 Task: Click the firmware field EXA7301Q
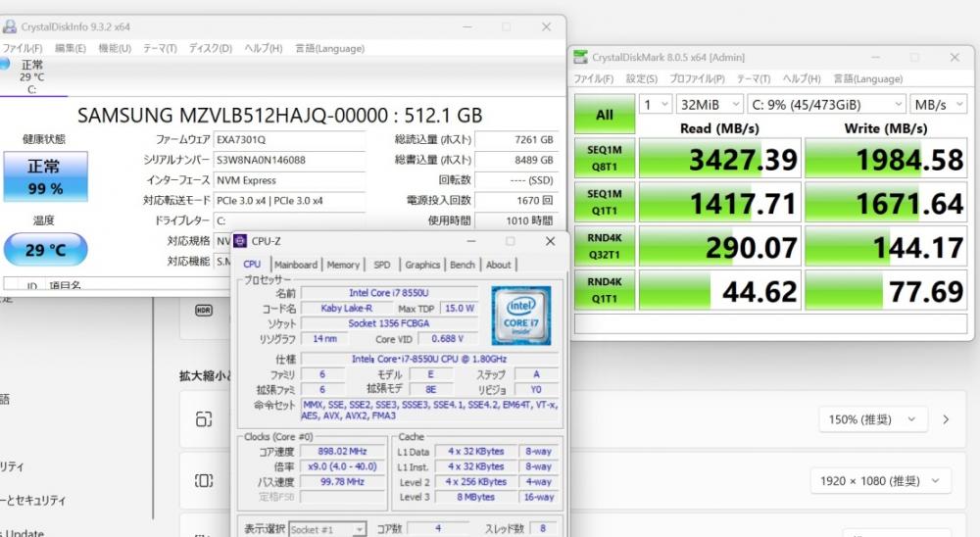(289, 140)
